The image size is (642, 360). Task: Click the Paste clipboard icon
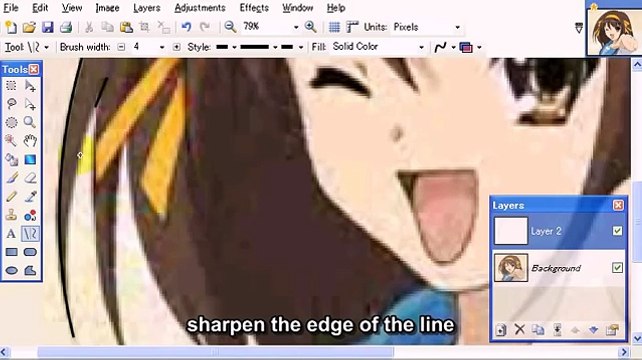(x=126, y=27)
